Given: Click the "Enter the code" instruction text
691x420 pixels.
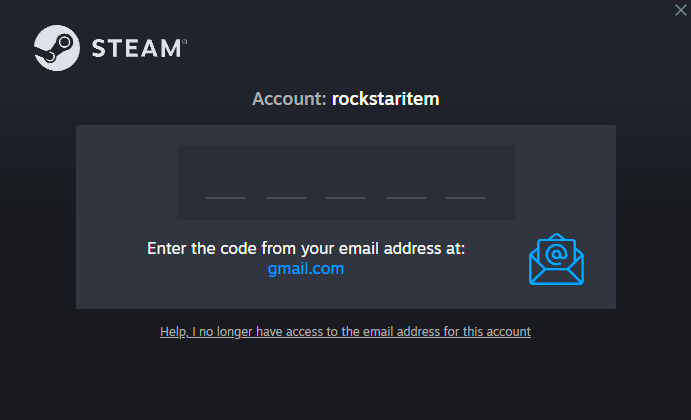Looking at the screenshot, I should tap(306, 248).
